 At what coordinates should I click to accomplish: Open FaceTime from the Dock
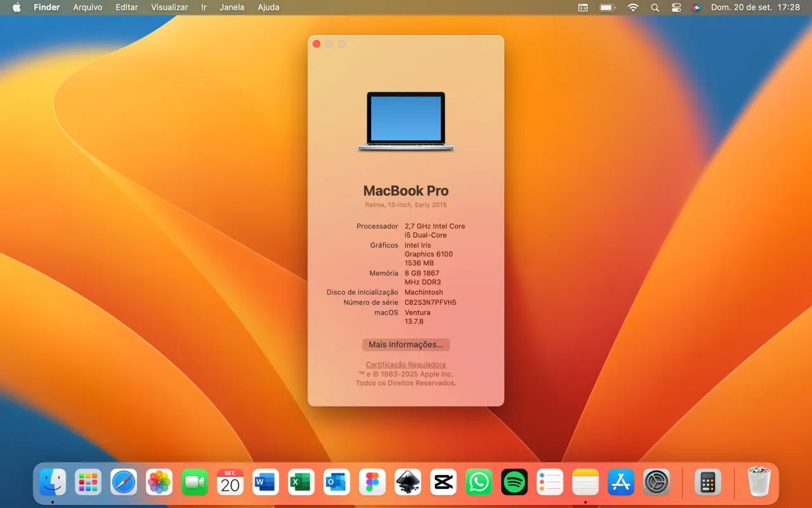pos(195,483)
